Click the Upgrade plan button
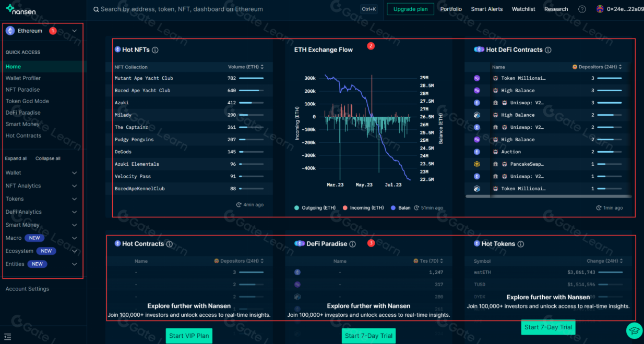The height and width of the screenshot is (344, 644). pyautogui.click(x=410, y=9)
